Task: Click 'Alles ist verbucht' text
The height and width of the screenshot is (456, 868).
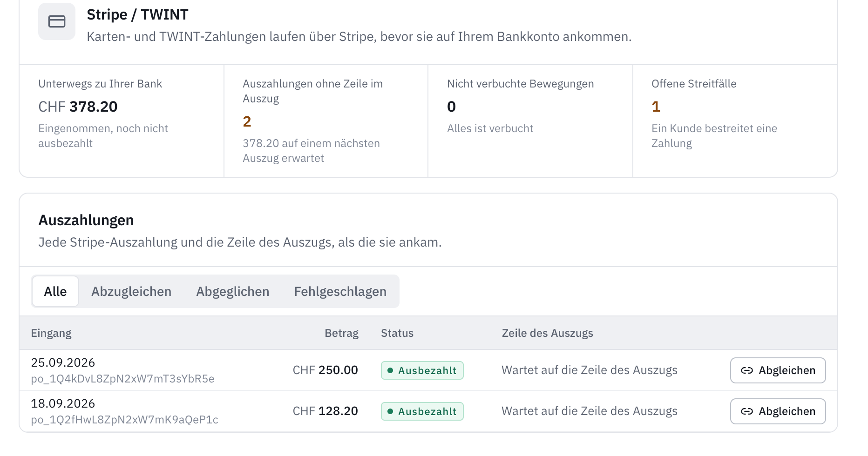Action: tap(490, 128)
